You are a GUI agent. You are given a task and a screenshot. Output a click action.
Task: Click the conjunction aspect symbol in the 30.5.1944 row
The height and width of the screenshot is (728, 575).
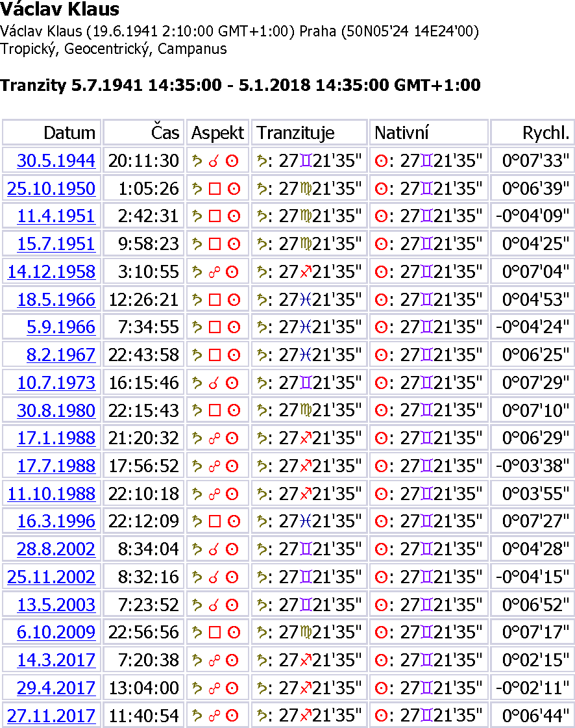(x=212, y=161)
